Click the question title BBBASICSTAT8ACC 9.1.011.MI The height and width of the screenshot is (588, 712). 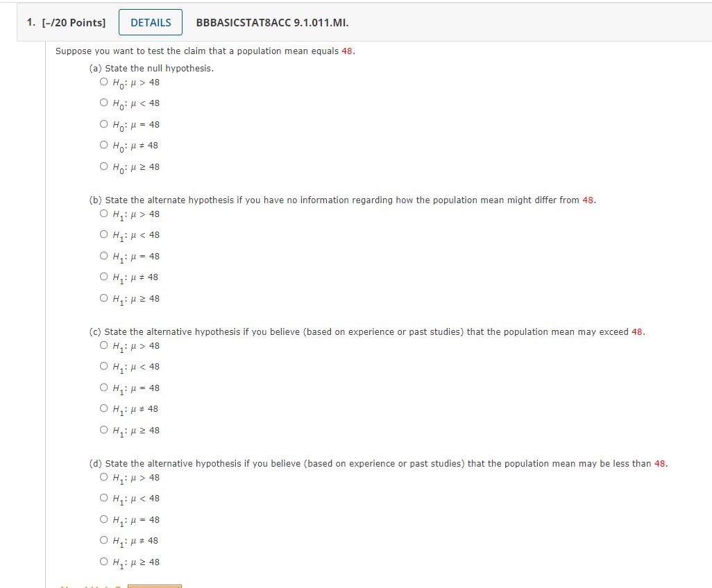click(x=273, y=22)
